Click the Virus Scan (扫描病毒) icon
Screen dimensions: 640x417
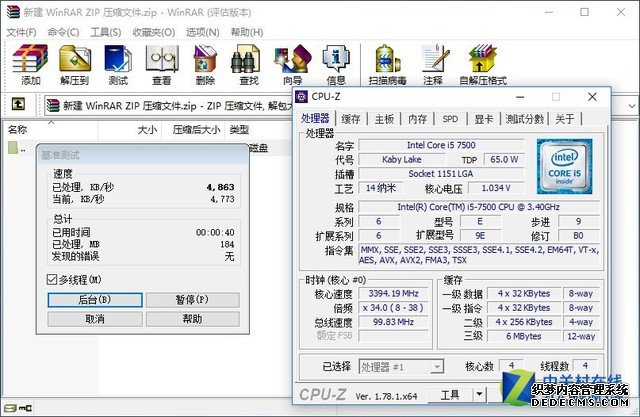pyautogui.click(x=387, y=65)
